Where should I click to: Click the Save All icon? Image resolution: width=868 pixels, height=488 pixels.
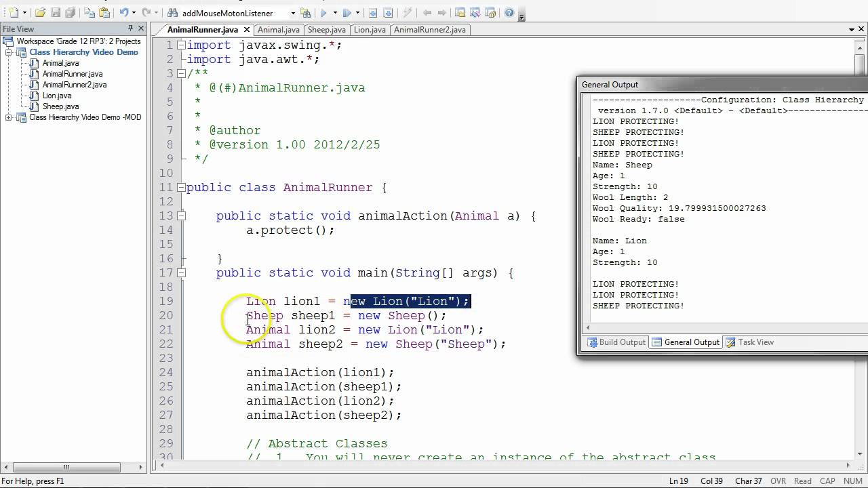[x=71, y=13]
